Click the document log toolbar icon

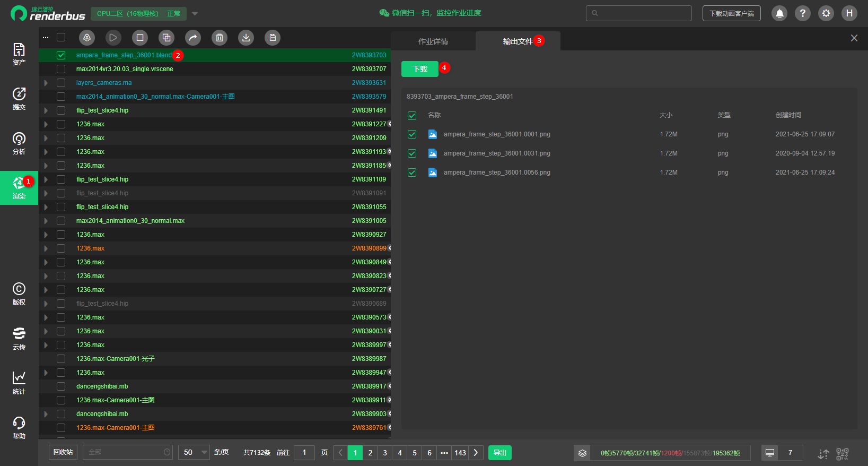tap(273, 38)
